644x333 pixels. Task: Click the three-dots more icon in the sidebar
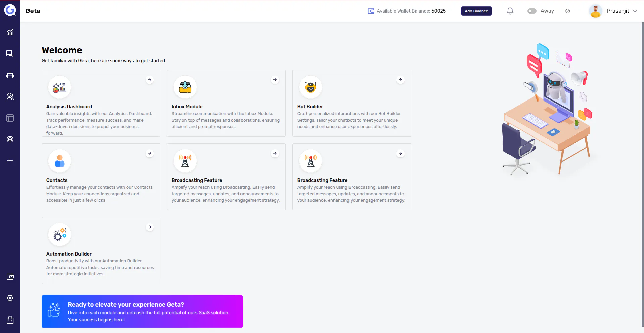(10, 161)
